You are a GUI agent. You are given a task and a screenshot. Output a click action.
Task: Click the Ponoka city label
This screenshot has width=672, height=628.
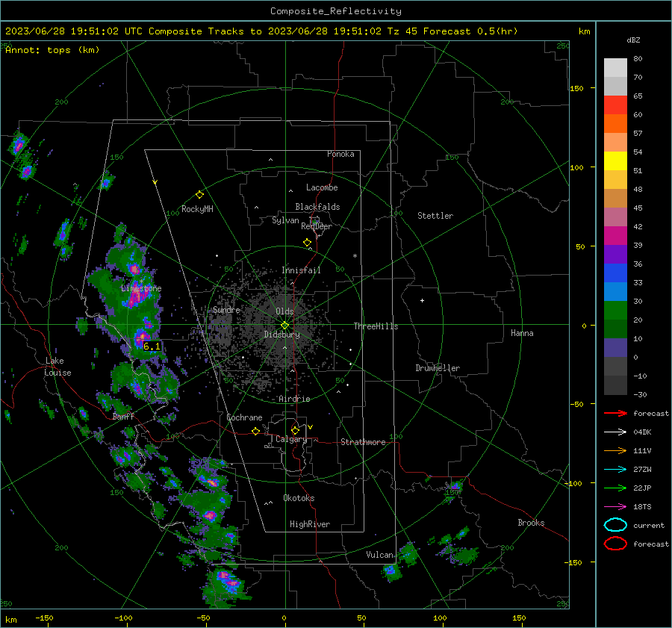pyautogui.click(x=340, y=154)
